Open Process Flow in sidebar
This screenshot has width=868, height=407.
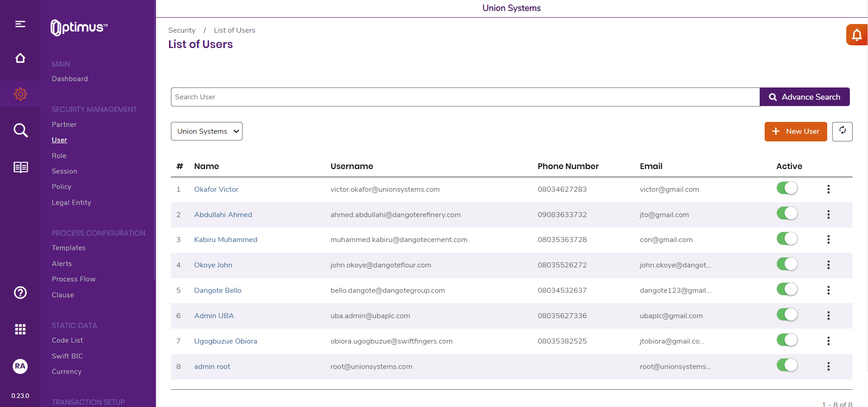click(x=73, y=279)
